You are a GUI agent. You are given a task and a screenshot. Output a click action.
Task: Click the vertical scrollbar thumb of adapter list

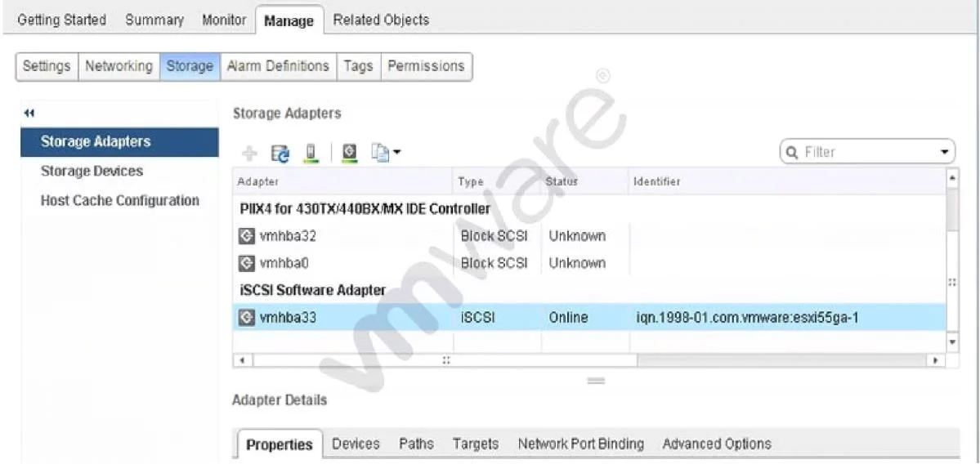952,281
